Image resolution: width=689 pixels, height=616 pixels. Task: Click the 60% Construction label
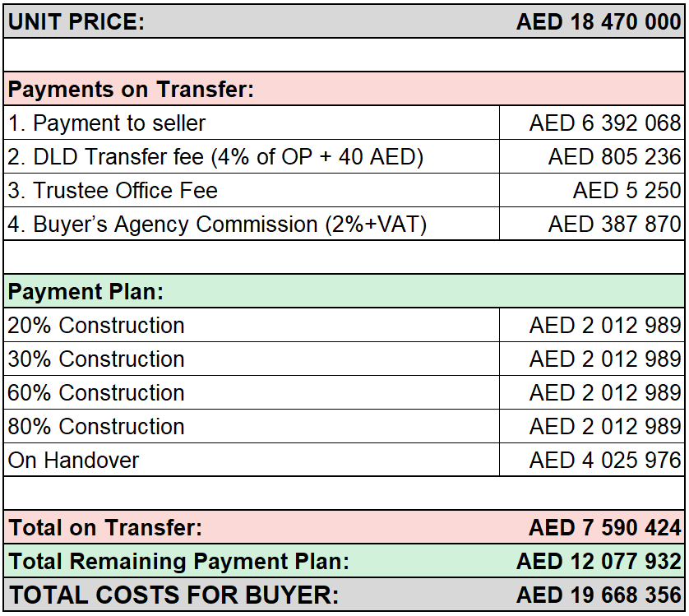coord(96,393)
